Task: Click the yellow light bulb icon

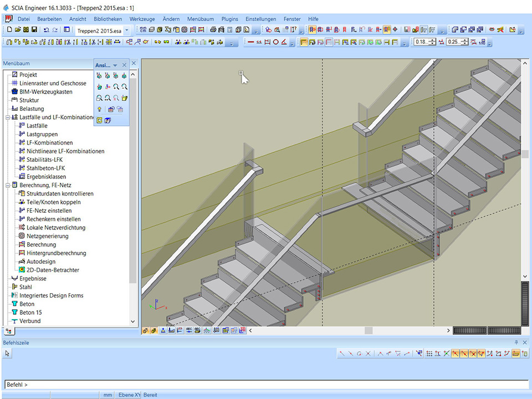Action: click(x=99, y=109)
